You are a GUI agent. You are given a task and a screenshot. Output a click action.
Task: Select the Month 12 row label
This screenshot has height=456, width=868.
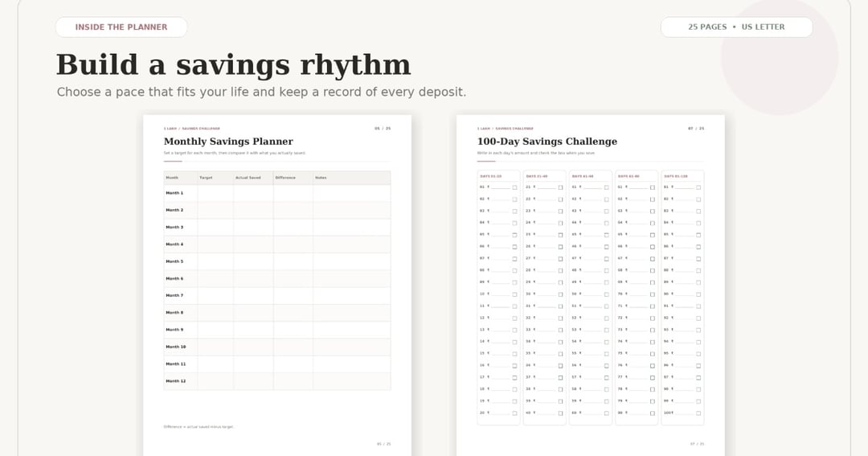[x=176, y=381]
